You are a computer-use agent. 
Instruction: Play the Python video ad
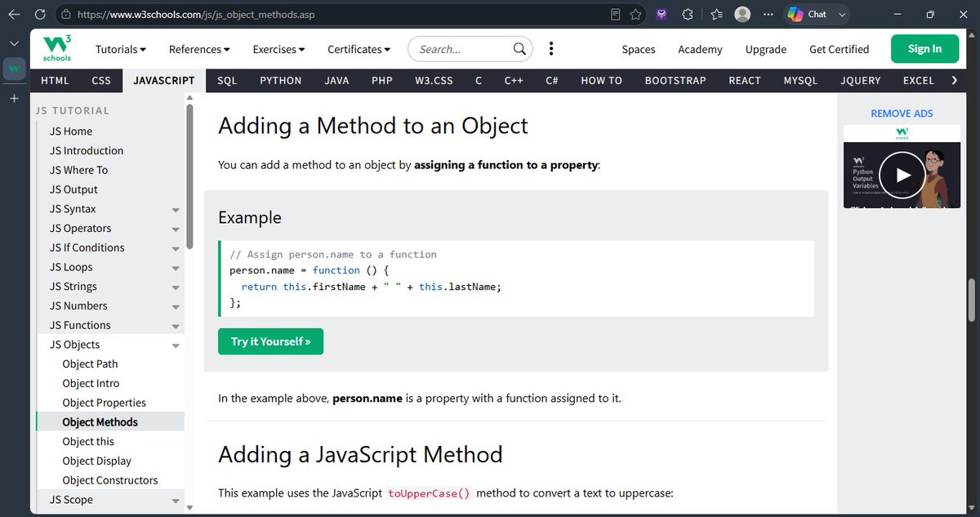(902, 175)
